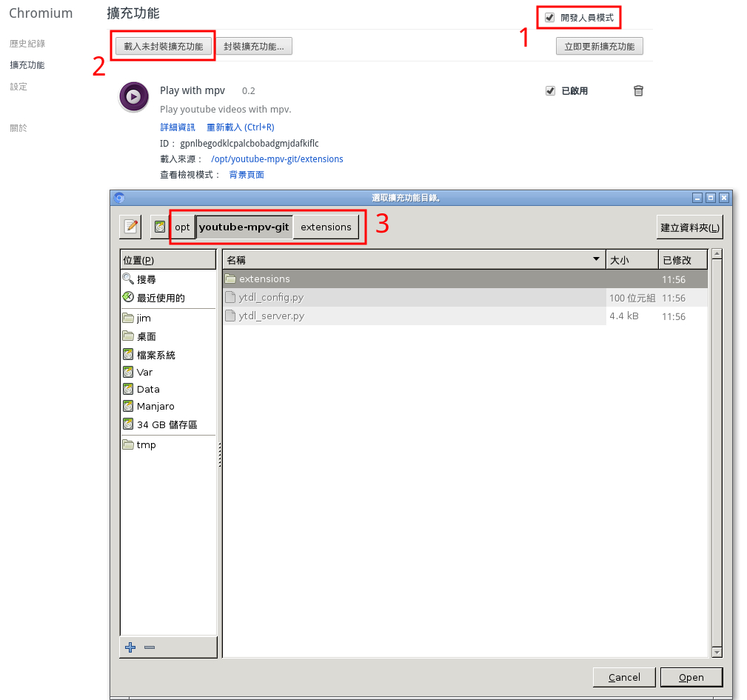Click the pencil type-location icon in dialog
The width and height of the screenshot is (747, 700).
pyautogui.click(x=130, y=227)
